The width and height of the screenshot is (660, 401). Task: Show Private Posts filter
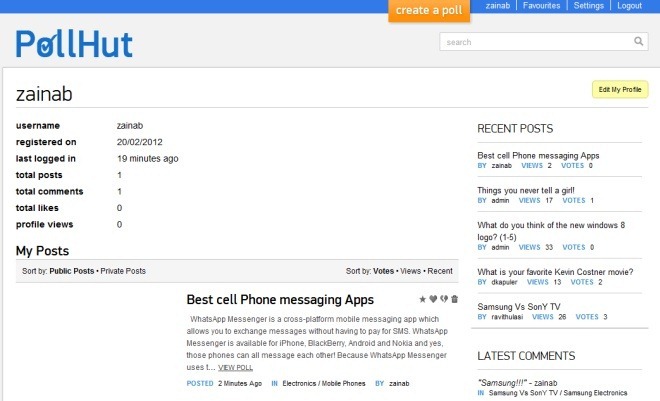click(x=123, y=271)
